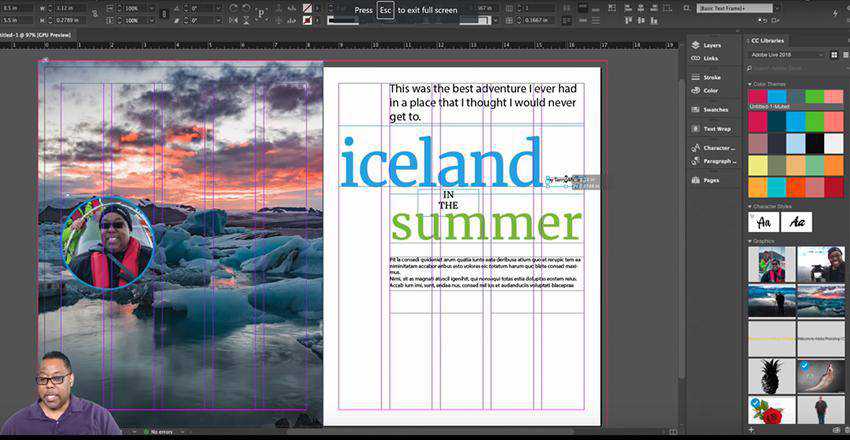Open the Stroke panel
The image size is (850, 440).
coord(711,77)
